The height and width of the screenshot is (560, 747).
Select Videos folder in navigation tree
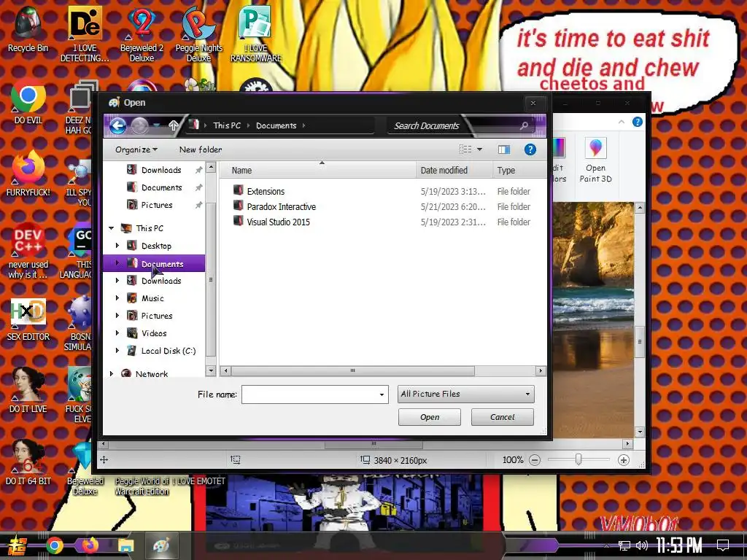click(154, 333)
